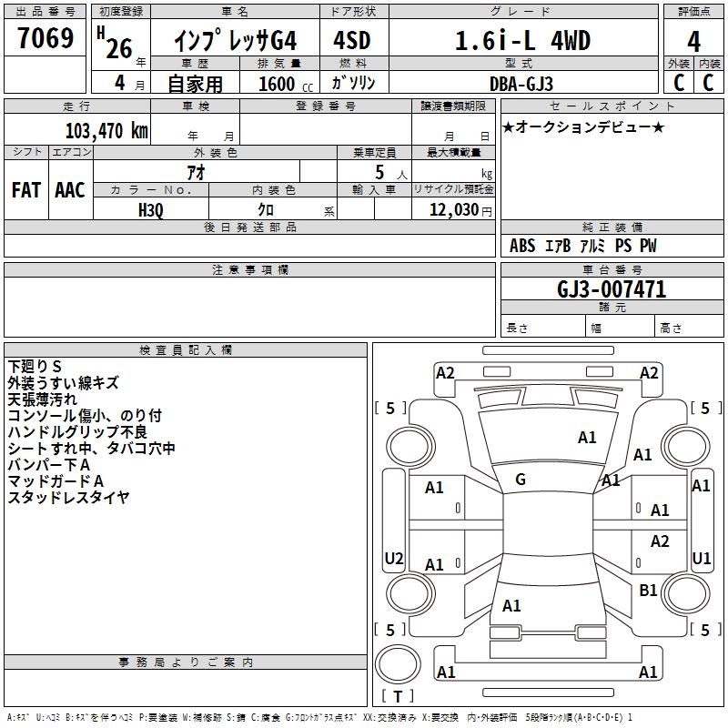
Task: Click the overall evaluation score 4
Action: pos(693,41)
